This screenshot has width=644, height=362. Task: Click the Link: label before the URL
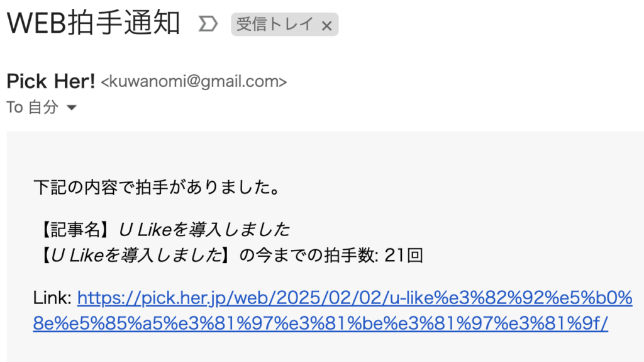pos(52,297)
